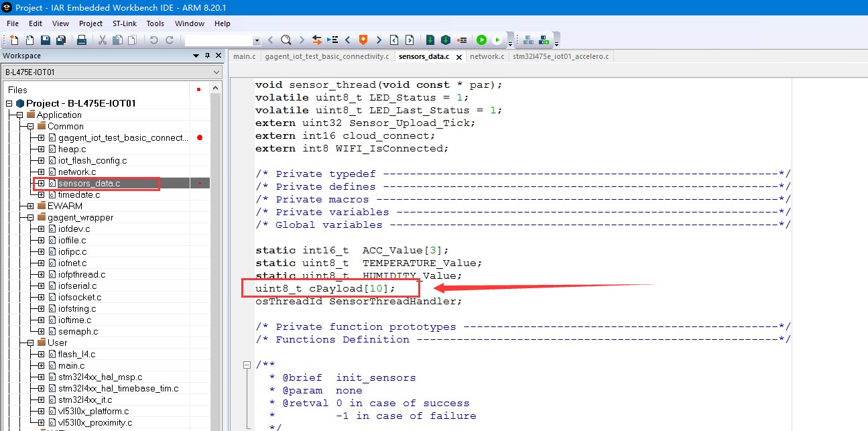Collapse the gagent_wrapper folder node

pos(30,217)
